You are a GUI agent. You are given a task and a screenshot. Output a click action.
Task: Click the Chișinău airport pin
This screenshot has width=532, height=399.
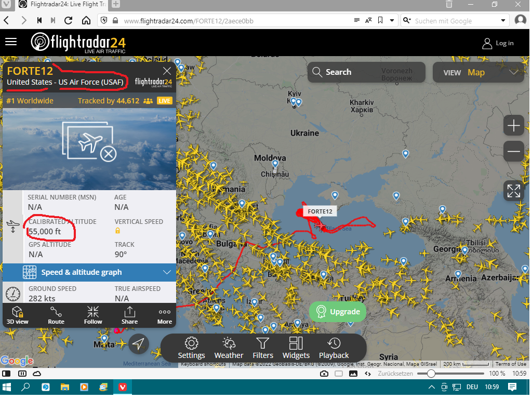pyautogui.click(x=275, y=164)
